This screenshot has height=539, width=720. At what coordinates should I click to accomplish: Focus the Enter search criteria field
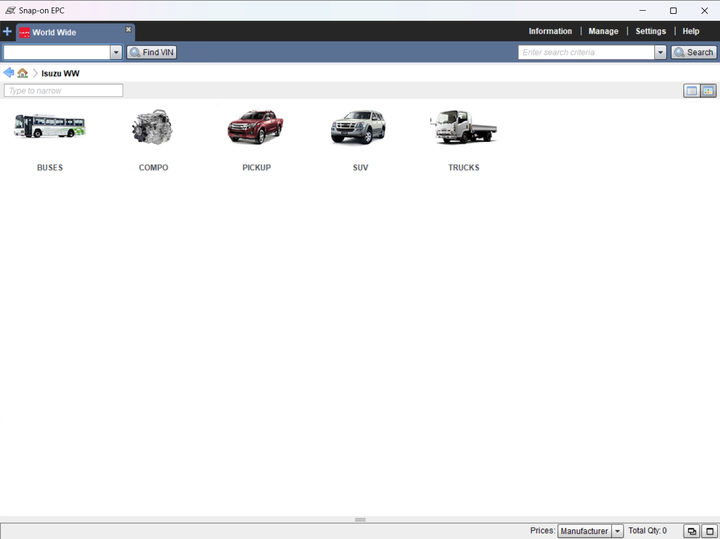point(586,52)
